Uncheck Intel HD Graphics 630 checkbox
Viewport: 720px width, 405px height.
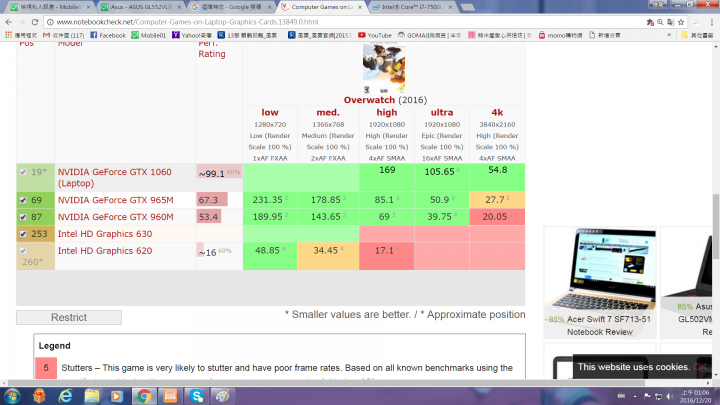coord(23,234)
